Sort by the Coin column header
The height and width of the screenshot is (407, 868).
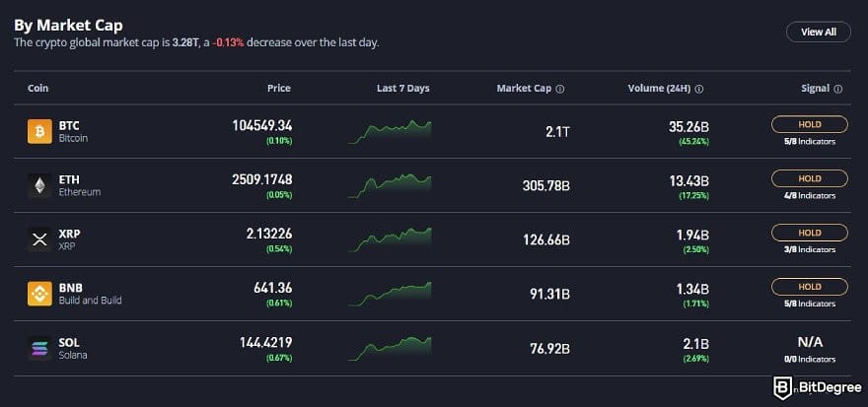37,89
